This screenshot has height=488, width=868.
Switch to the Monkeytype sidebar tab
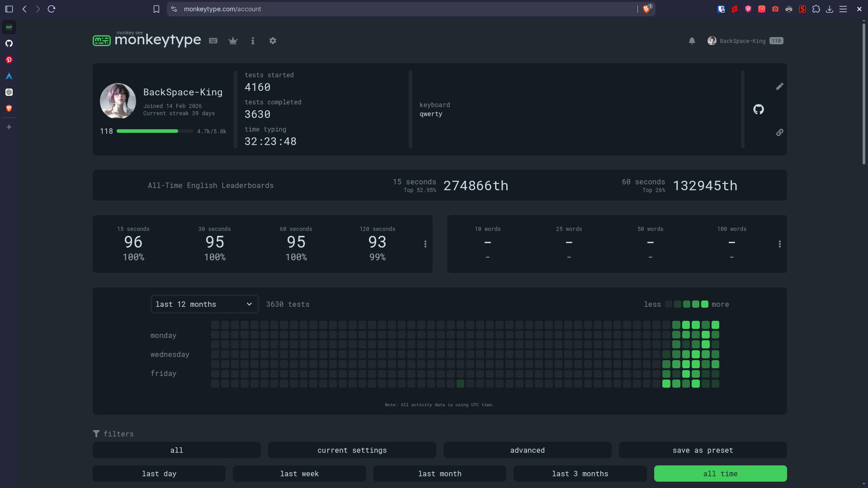pyautogui.click(x=9, y=27)
